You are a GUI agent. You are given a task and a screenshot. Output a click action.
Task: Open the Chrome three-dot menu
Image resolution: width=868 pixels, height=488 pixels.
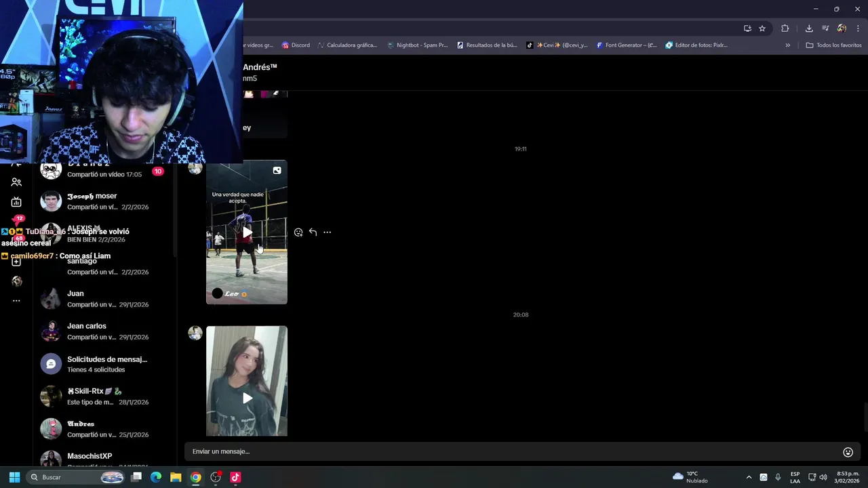(x=859, y=28)
